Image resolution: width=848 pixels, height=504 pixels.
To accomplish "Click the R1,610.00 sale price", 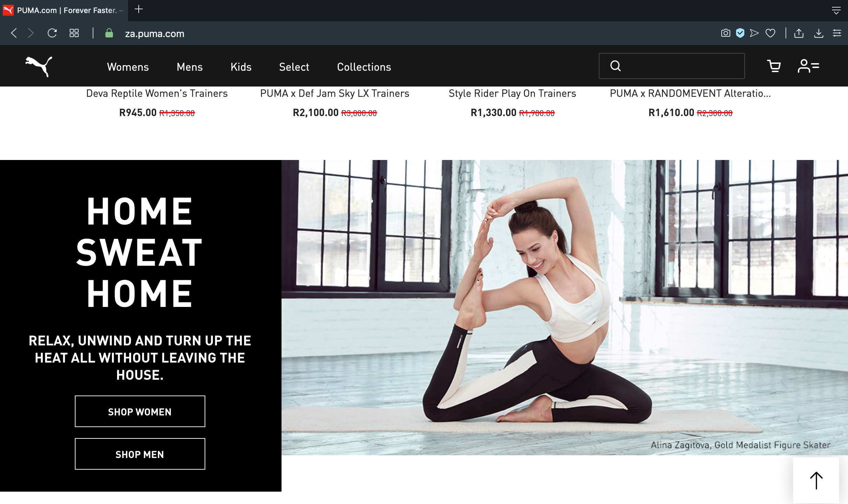I will [671, 113].
